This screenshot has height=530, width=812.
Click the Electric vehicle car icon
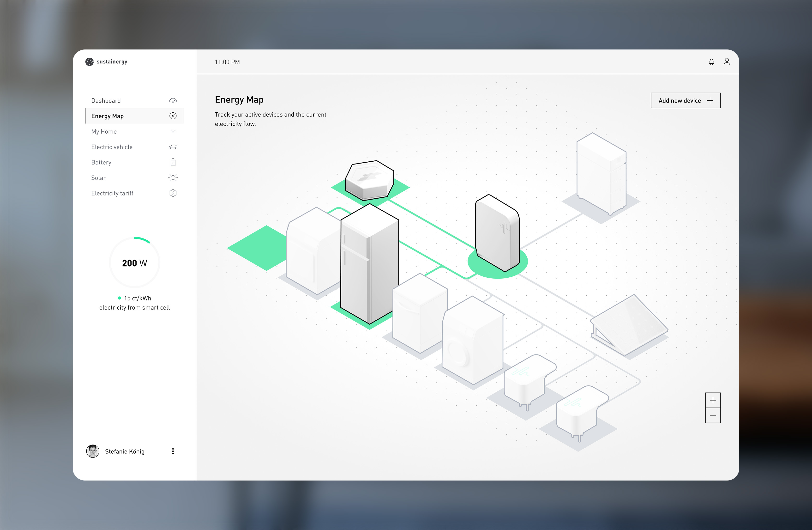coord(173,147)
